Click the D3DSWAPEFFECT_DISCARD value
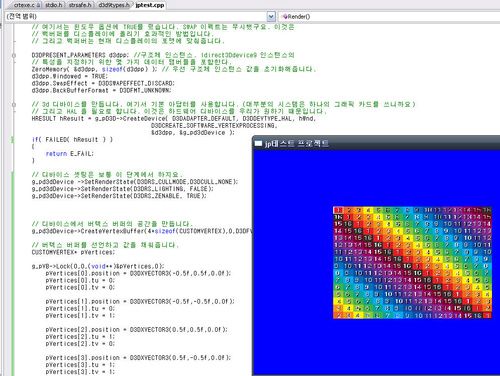 pos(136,83)
